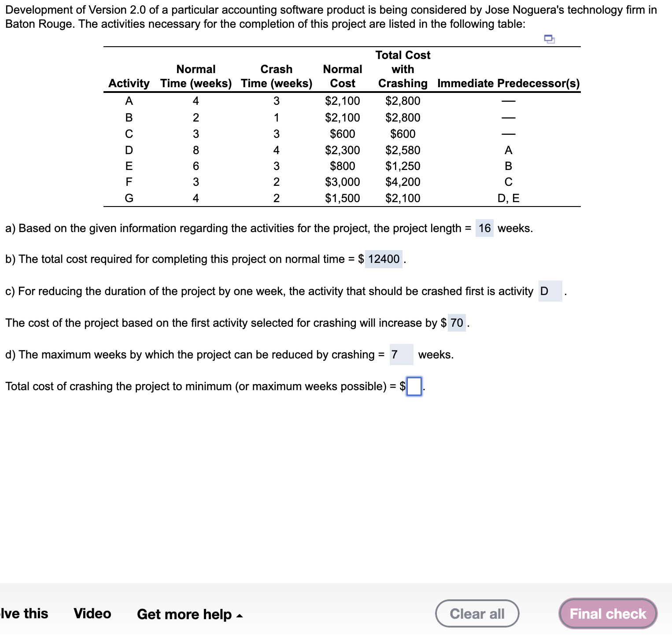Select the Immediate Predecessor(s) column header
Screen dimensions: 672x635
pos(508,83)
